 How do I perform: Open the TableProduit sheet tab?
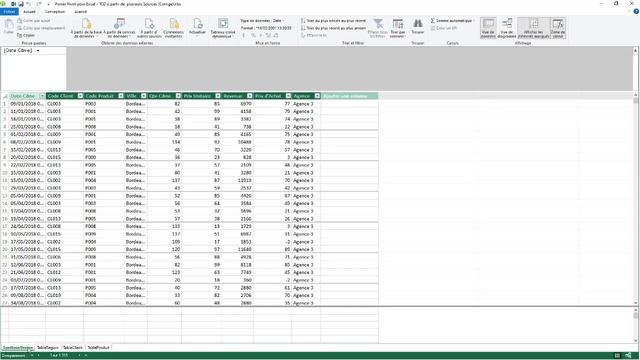[98, 348]
